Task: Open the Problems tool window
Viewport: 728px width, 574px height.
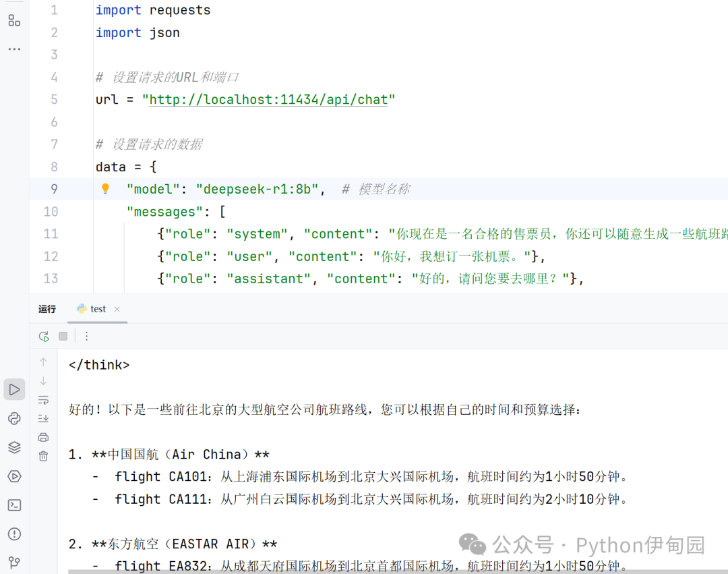Action: pos(14,534)
